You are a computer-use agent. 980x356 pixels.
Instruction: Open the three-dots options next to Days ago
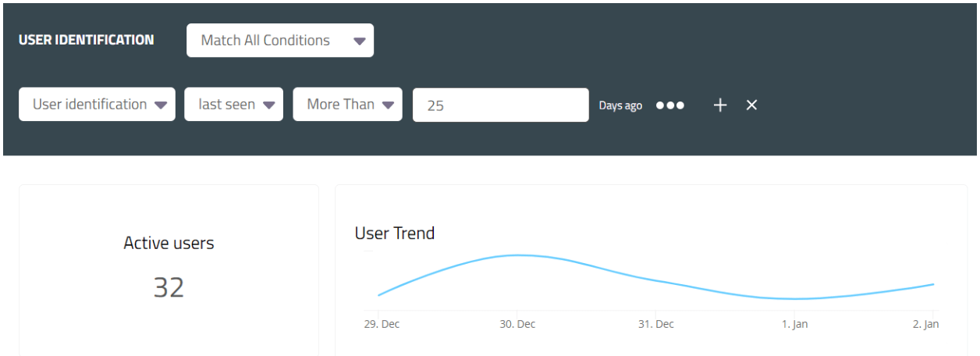[670, 105]
